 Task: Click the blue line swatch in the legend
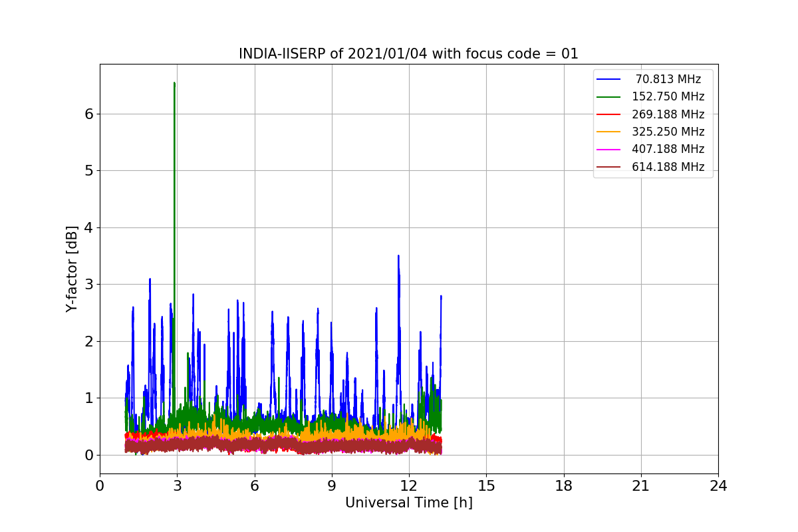[608, 79]
